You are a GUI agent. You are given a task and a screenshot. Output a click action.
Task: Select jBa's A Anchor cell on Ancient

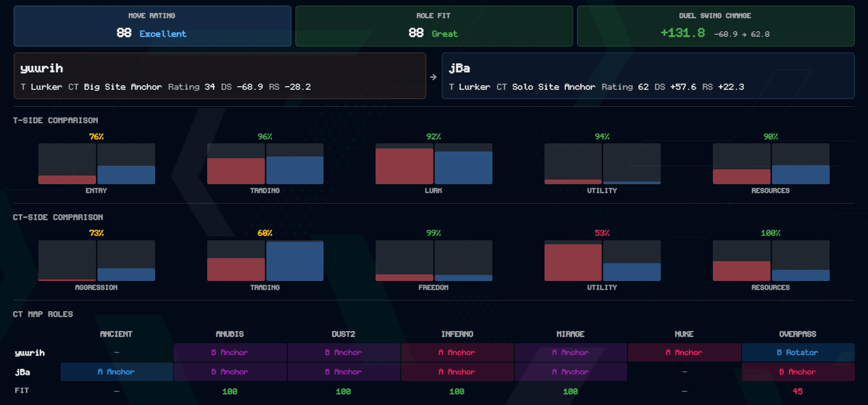tap(117, 372)
